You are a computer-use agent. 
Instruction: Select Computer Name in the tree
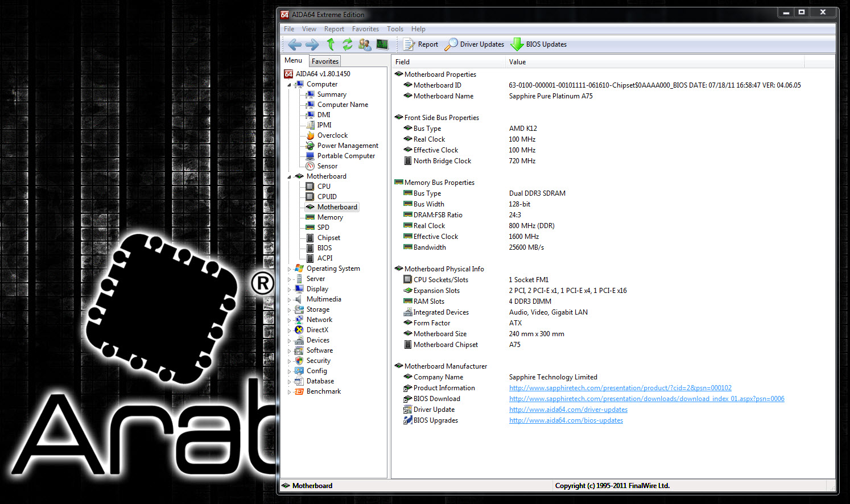click(343, 105)
